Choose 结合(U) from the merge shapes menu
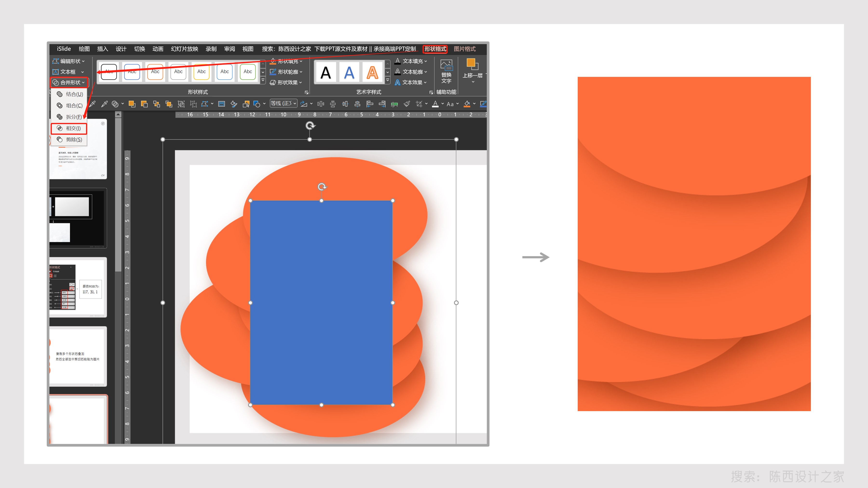868x488 pixels. pyautogui.click(x=69, y=94)
